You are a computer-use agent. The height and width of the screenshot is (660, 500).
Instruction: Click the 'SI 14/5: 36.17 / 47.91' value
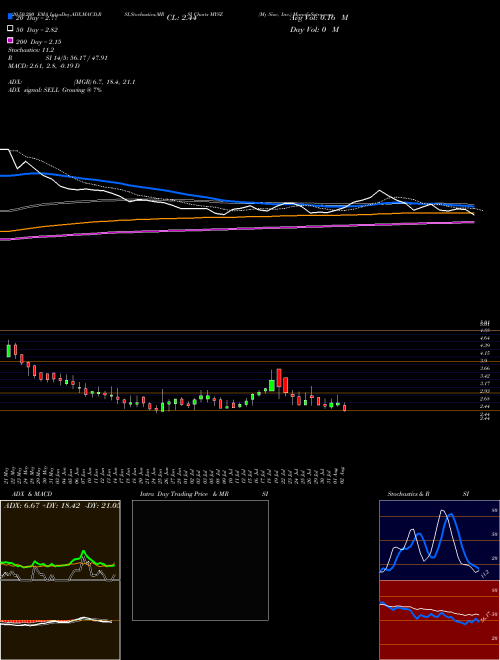pos(78,58)
